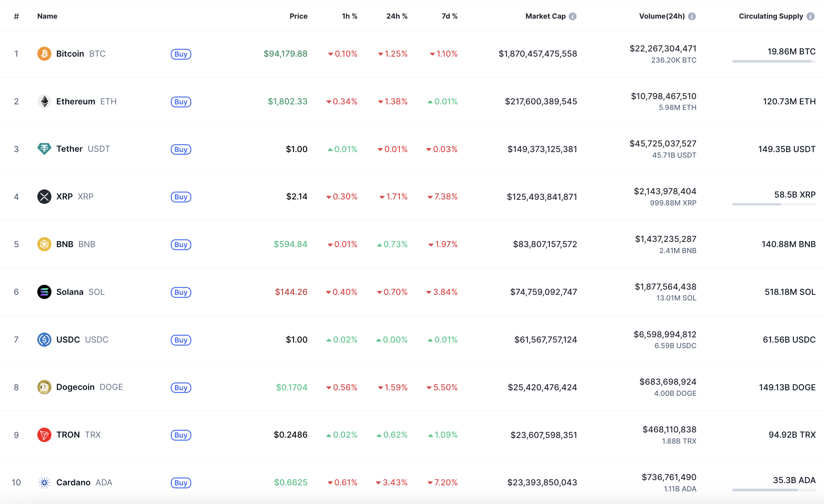Click the TRON logo icon
Screen dimensions: 824x504
(x=44, y=435)
